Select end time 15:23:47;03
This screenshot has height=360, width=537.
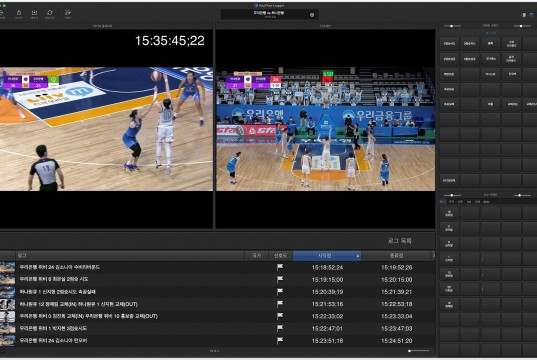pos(397,328)
